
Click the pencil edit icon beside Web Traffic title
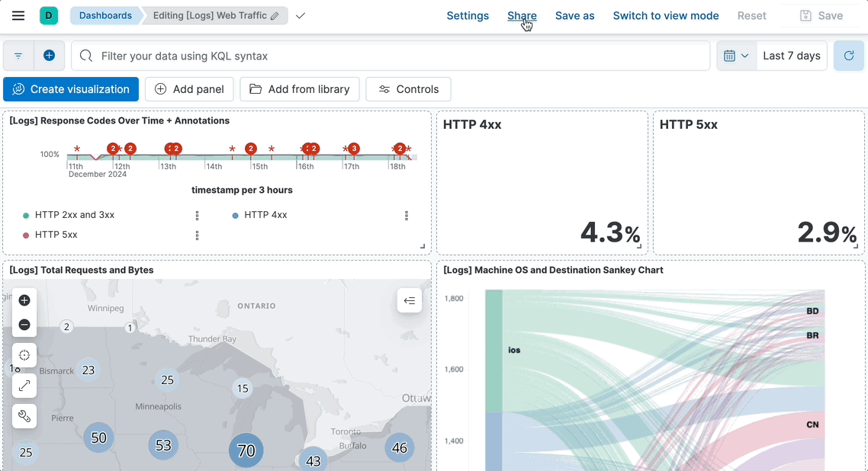[275, 16]
